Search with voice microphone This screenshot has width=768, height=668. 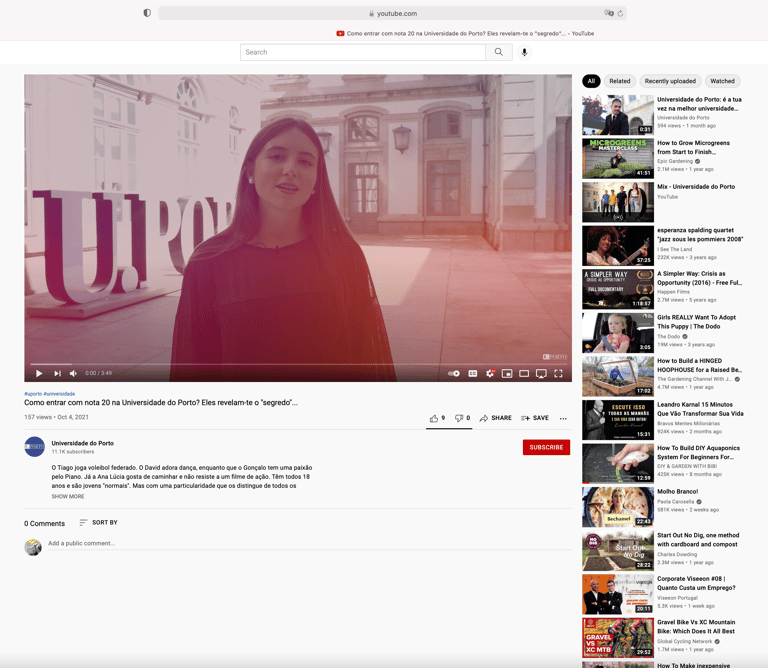524,52
